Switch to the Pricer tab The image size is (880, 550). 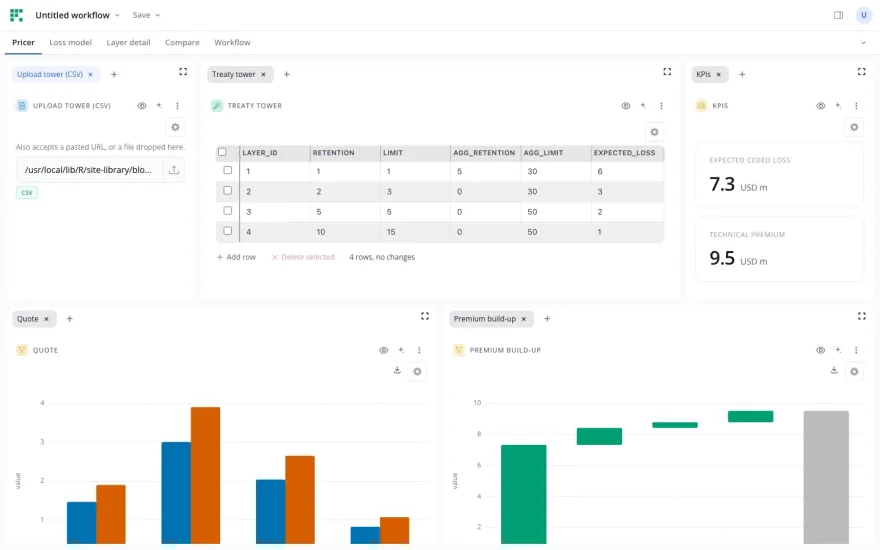point(23,43)
